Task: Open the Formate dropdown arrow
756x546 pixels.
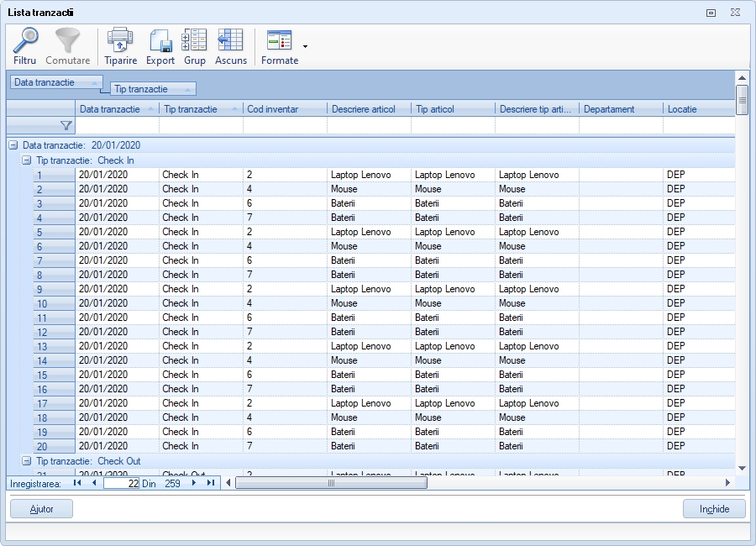Action: click(x=305, y=48)
